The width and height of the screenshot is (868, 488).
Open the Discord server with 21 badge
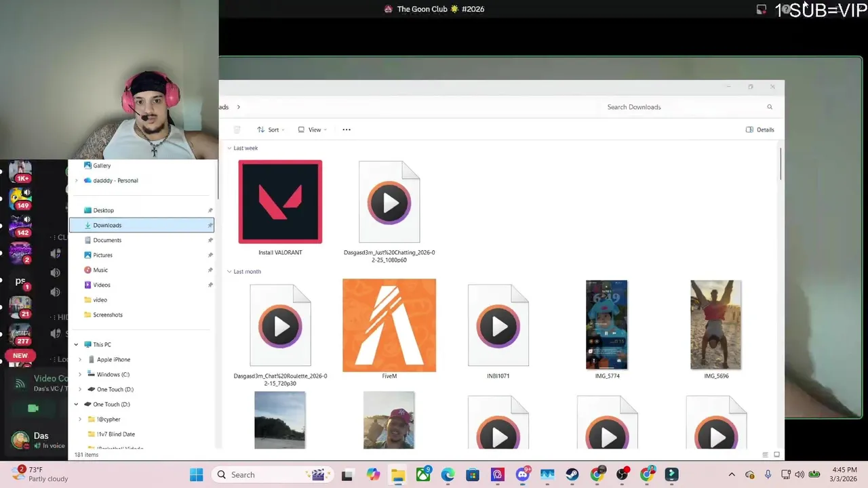tap(20, 307)
